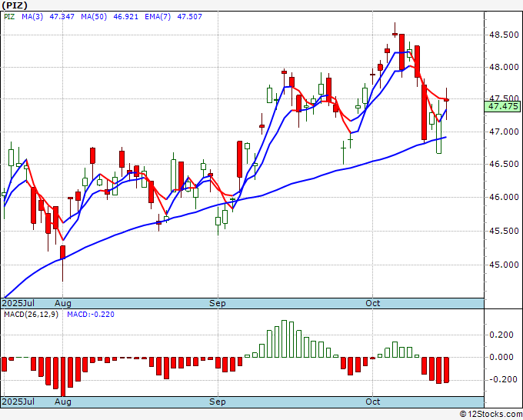Click the MACD:-0.220 value readout
Viewport: 523px width, 420px height.
[91, 315]
